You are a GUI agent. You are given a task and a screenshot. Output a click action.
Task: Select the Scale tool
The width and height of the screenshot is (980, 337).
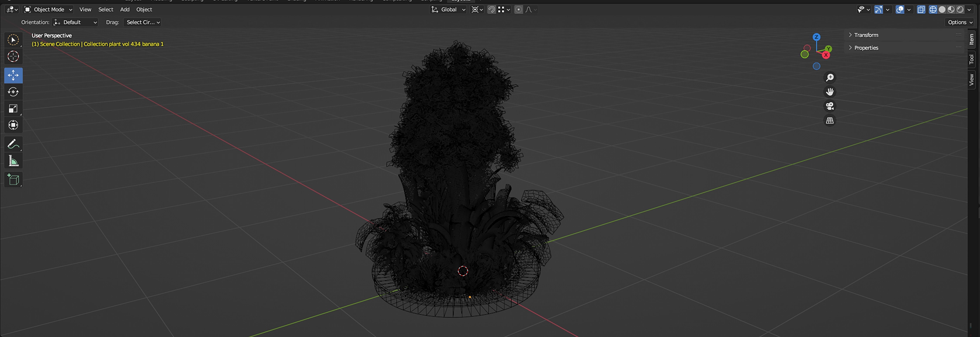[x=13, y=109]
